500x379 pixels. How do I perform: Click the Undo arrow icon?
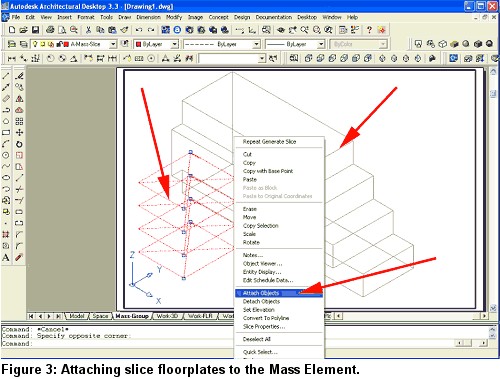click(139, 30)
